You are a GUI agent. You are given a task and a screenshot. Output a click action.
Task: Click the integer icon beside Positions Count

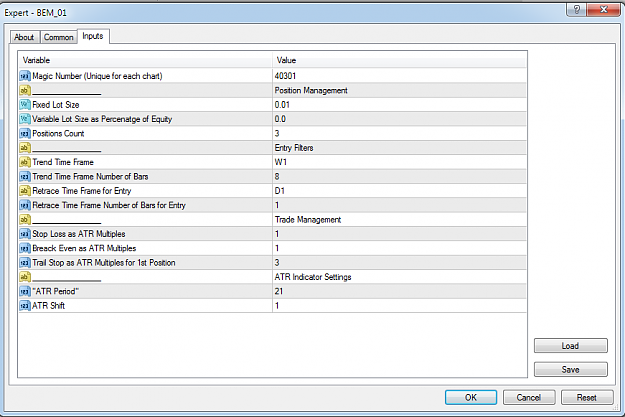coord(25,134)
